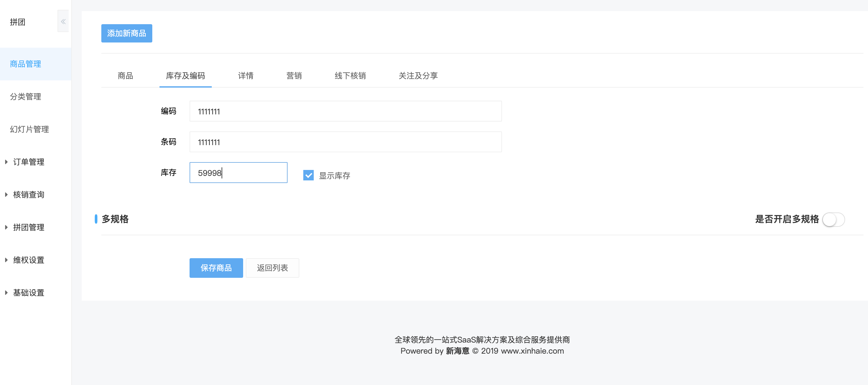
Task: Switch to the 详情 tab
Action: coord(246,76)
